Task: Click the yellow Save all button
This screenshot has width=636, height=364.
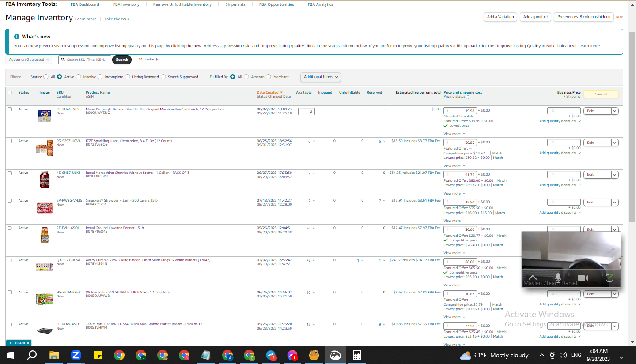Action: pos(601,94)
